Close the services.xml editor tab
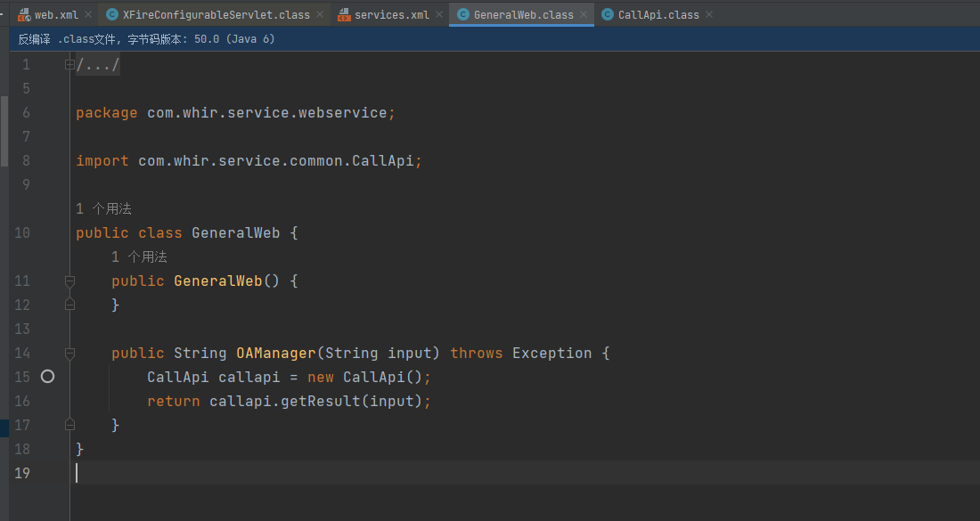 point(439,15)
